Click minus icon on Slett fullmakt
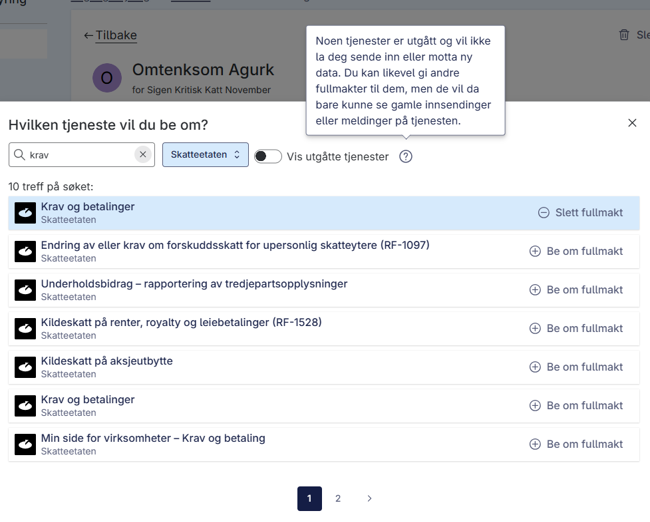The width and height of the screenshot is (650, 522). coord(543,213)
